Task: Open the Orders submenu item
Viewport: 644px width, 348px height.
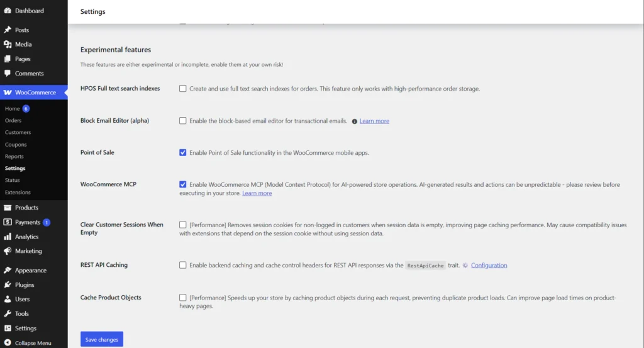Action: tap(13, 120)
